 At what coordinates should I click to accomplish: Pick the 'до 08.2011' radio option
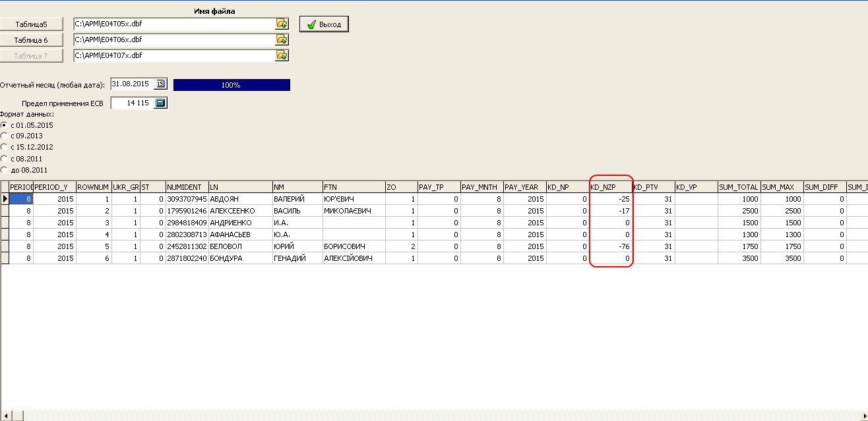click(4, 170)
